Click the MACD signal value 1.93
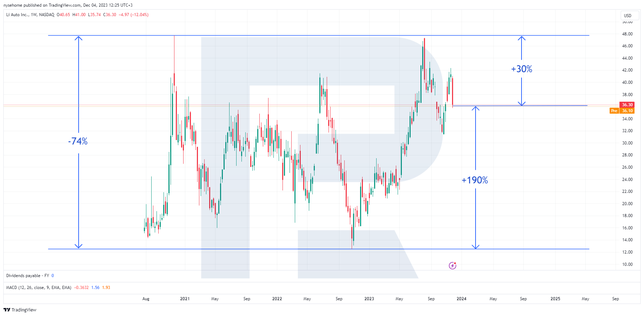 click(106, 287)
